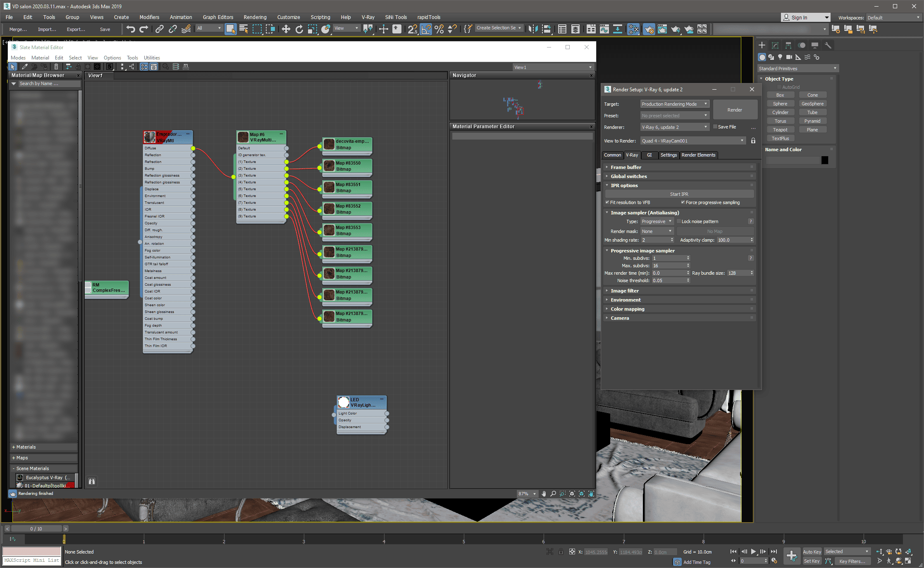The width and height of the screenshot is (924, 568).
Task: Open the Utilities wrench panel
Action: (x=828, y=45)
